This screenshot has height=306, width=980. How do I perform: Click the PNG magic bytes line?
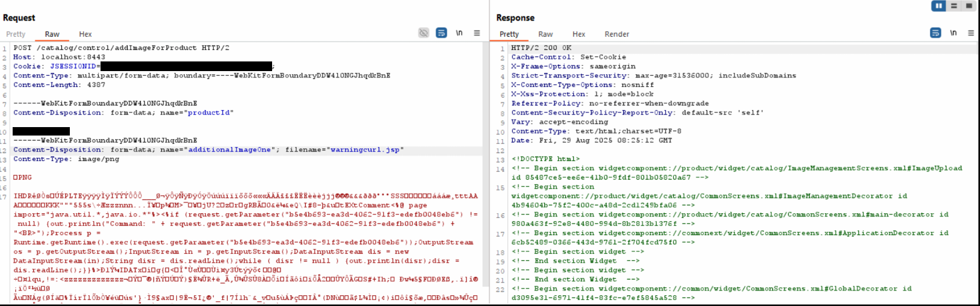pyautogui.click(x=23, y=178)
